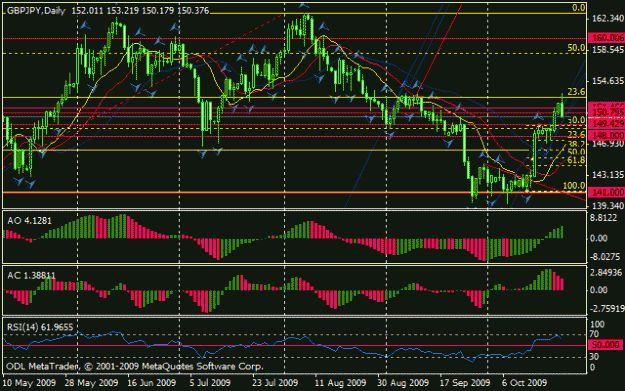The width and height of the screenshot is (625, 391).
Task: Click the 23 Jul 2009 date label
Action: (x=275, y=383)
